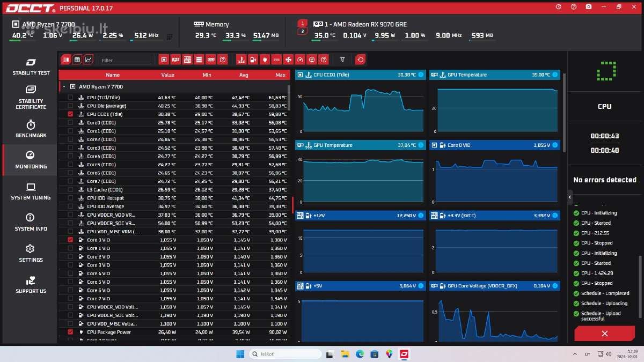Collapse the AMD Ryzen 7 7700 group
This screenshot has width=644, height=362.
pyautogui.click(x=64, y=86)
